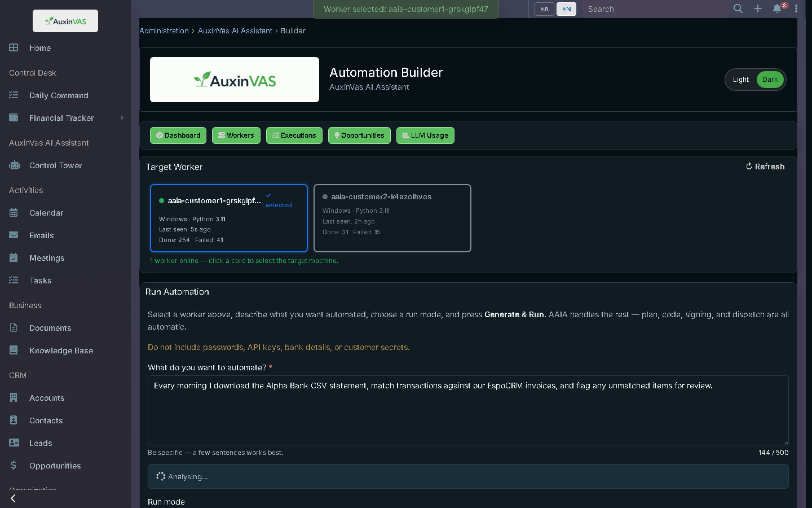The height and width of the screenshot is (508, 812).
Task: Click the large AuxinVAS header logo
Action: point(235,80)
